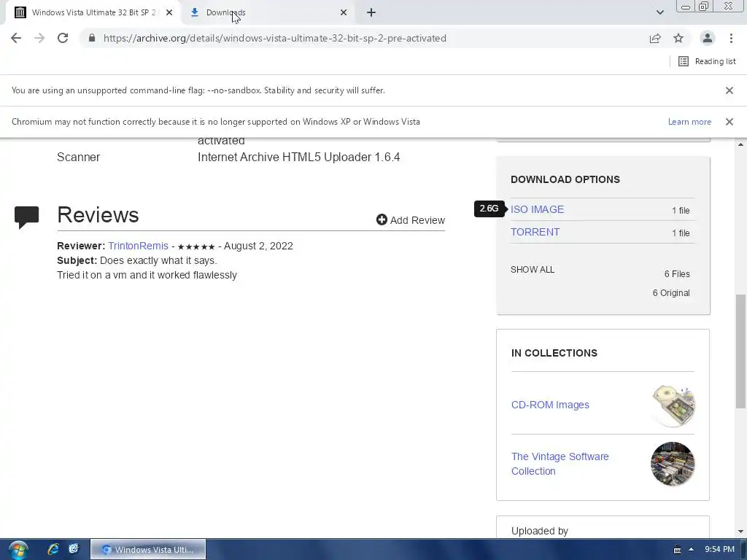Dismiss the unsupported Windows warning bar
747x560 pixels.
[729, 122]
